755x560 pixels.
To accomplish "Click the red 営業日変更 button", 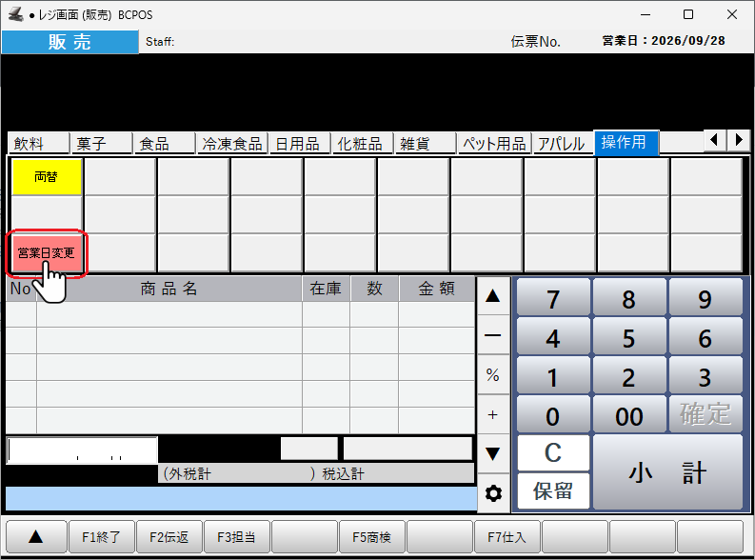I will [x=47, y=253].
